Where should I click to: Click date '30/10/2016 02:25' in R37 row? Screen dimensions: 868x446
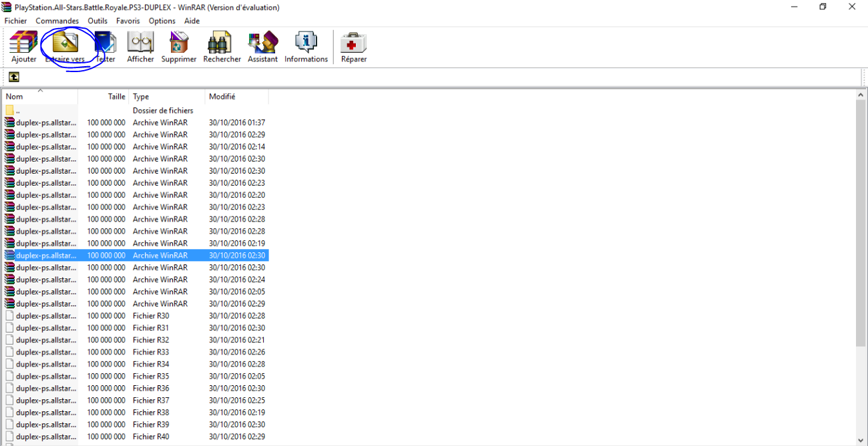237,400
